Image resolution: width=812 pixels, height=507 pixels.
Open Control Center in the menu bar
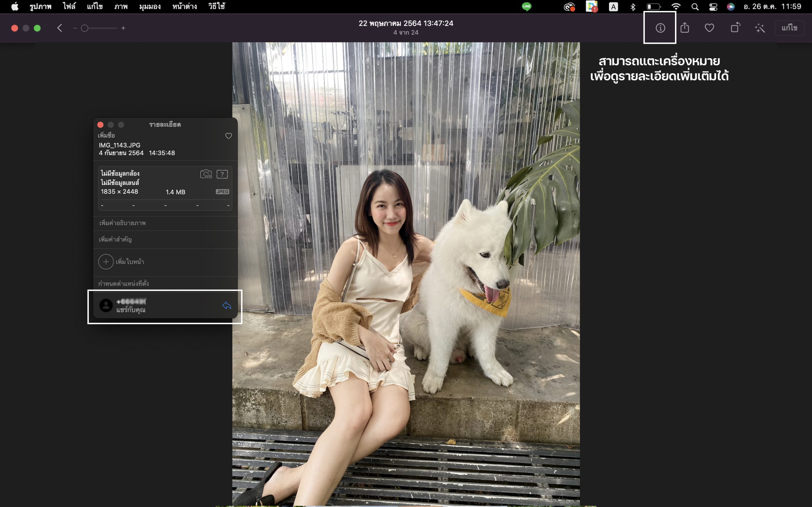[713, 6]
